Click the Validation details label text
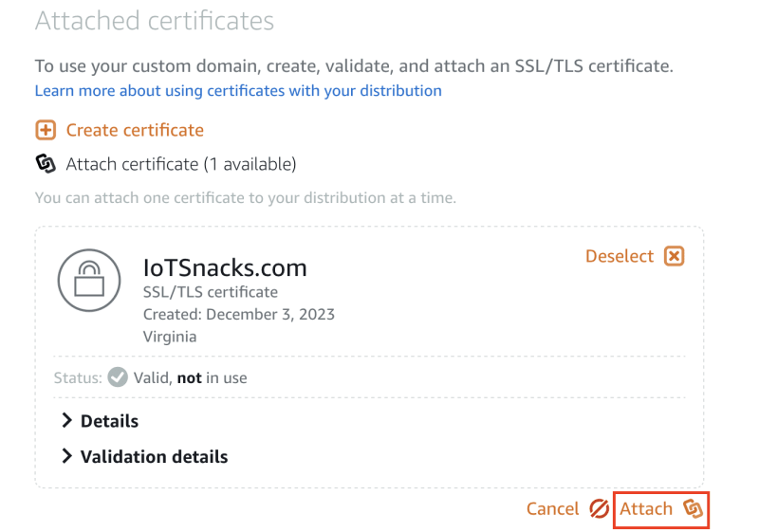The height and width of the screenshot is (532, 759). click(154, 456)
